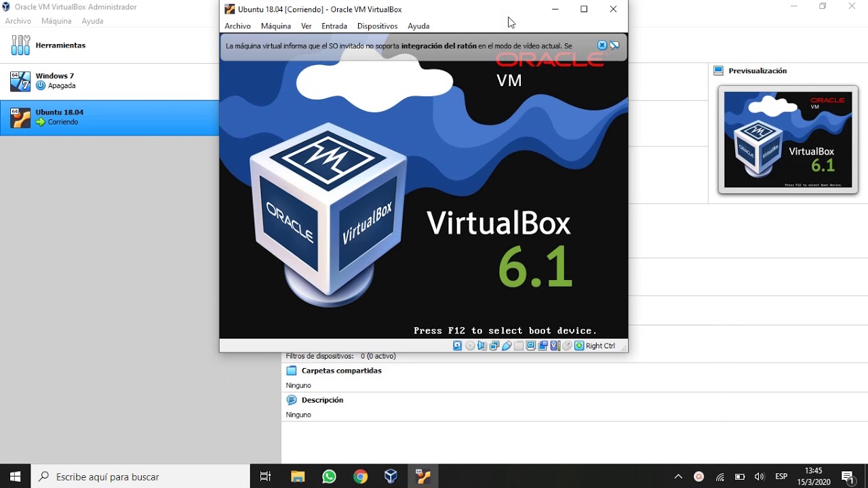Click the ESP input language indicator
The width and height of the screenshot is (868, 488).
pyautogui.click(x=781, y=476)
